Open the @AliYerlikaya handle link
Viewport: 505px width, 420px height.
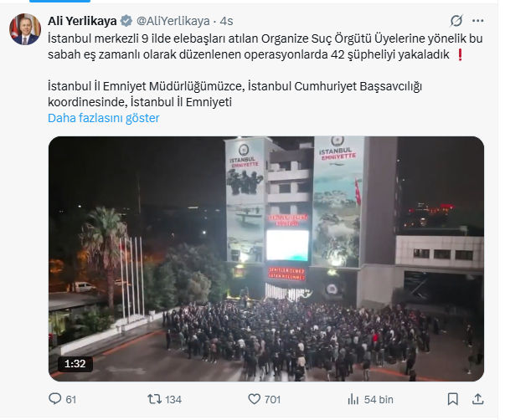pos(173,21)
